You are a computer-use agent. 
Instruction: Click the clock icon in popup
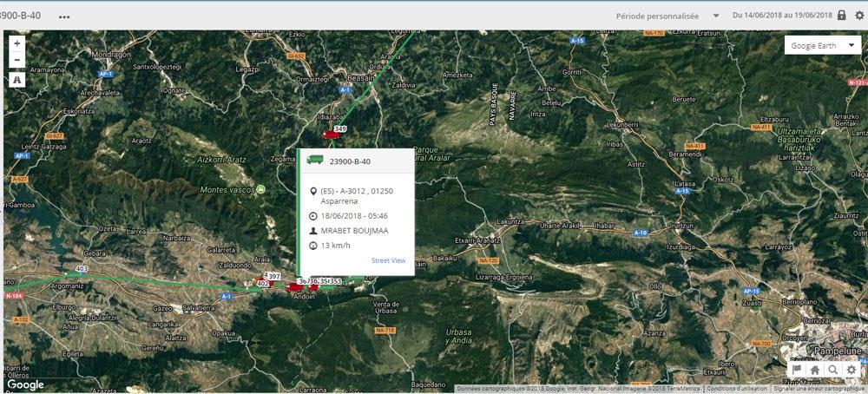coord(313,216)
